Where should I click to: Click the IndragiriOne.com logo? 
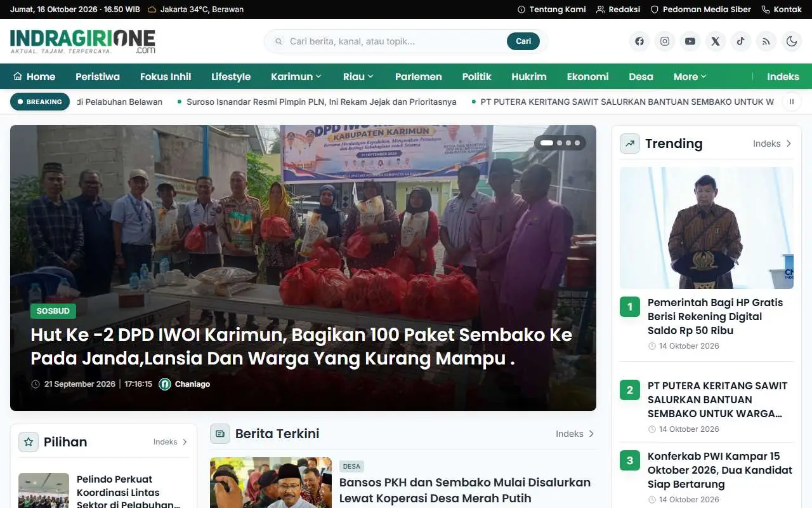(82, 41)
